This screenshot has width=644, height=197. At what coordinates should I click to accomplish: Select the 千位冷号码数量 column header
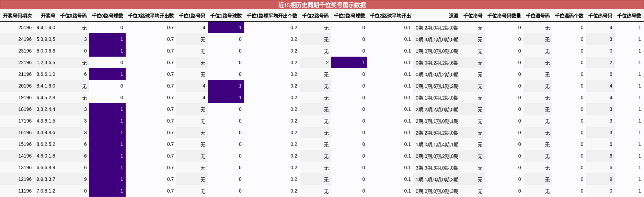[504, 16]
